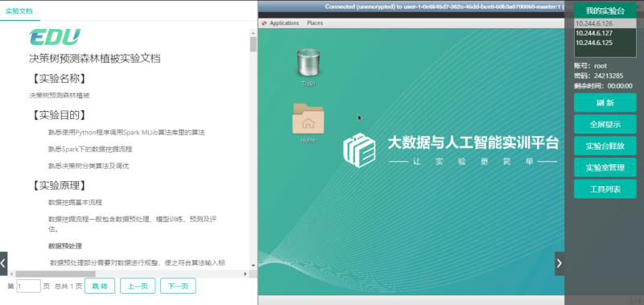Click the document horizontal scrollbar thumb
The image size is (644, 305).
click(56, 274)
